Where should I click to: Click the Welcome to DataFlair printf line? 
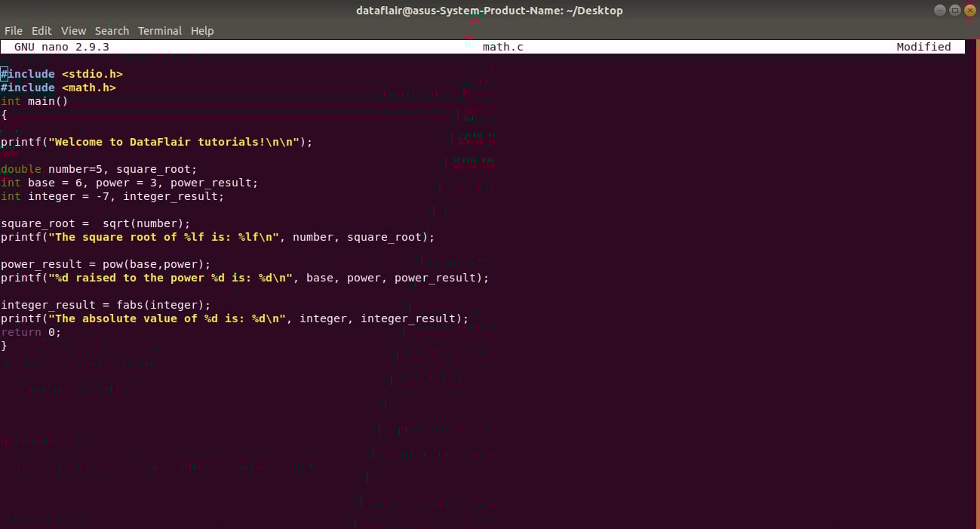pos(151,141)
